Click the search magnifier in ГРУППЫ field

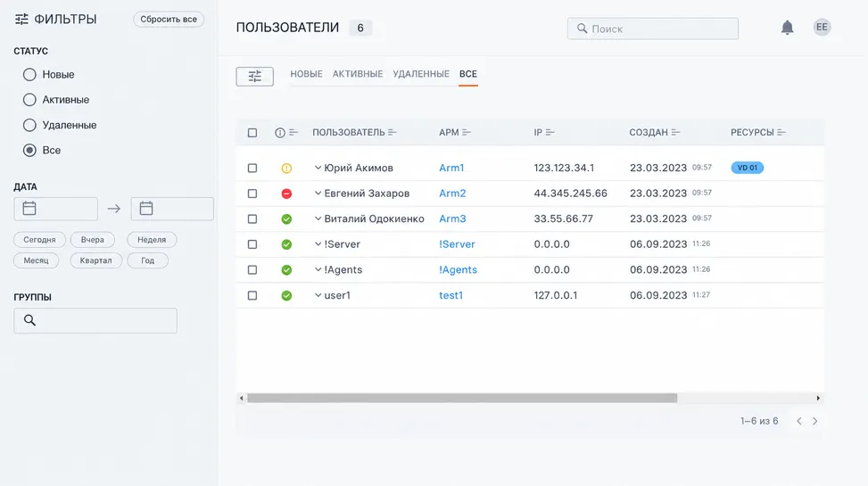(30, 320)
